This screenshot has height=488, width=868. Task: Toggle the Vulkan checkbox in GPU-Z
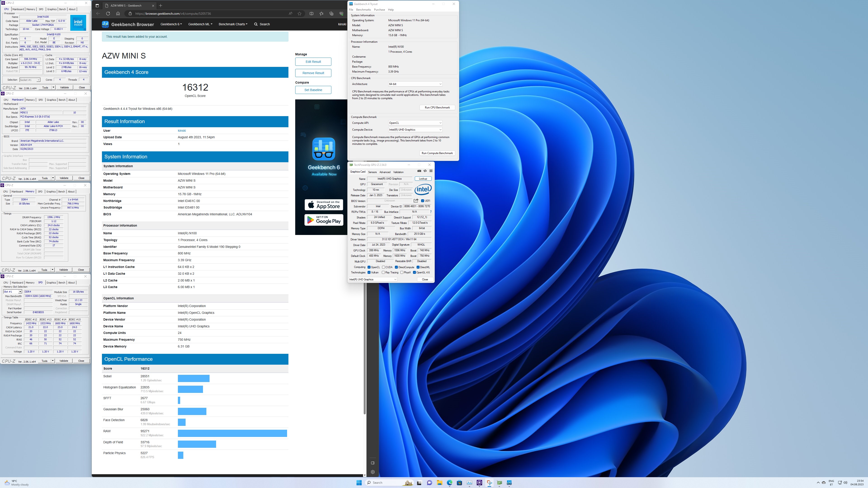[369, 272]
